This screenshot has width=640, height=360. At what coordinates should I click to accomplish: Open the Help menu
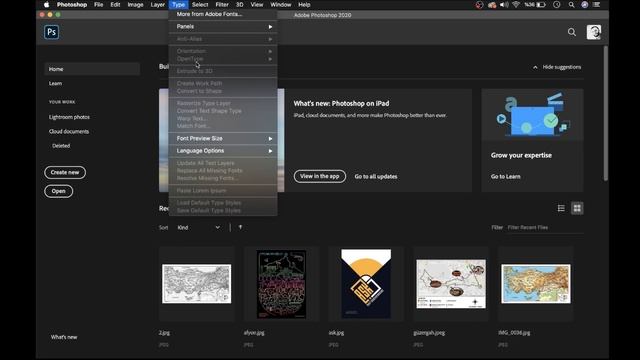tap(304, 5)
